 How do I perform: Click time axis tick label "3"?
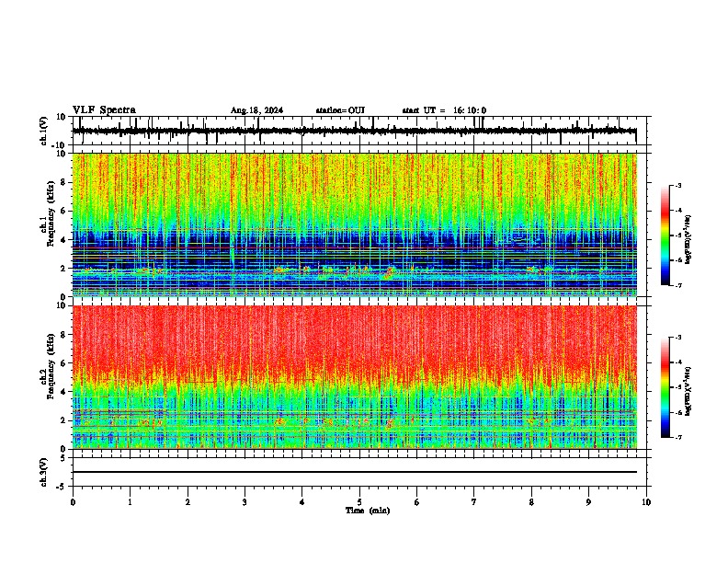coord(245,502)
